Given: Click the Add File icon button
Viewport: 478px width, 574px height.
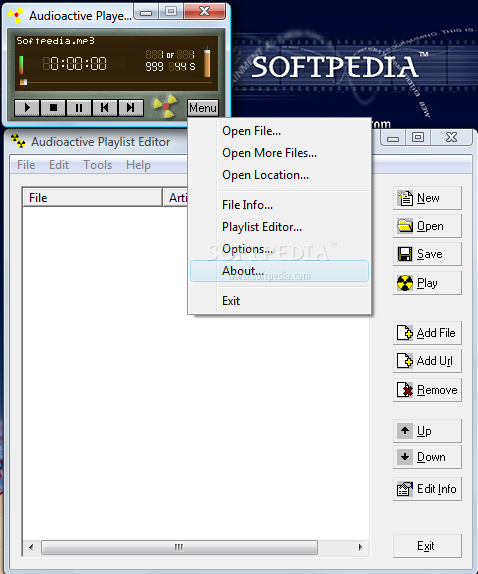Looking at the screenshot, I should click(x=427, y=333).
